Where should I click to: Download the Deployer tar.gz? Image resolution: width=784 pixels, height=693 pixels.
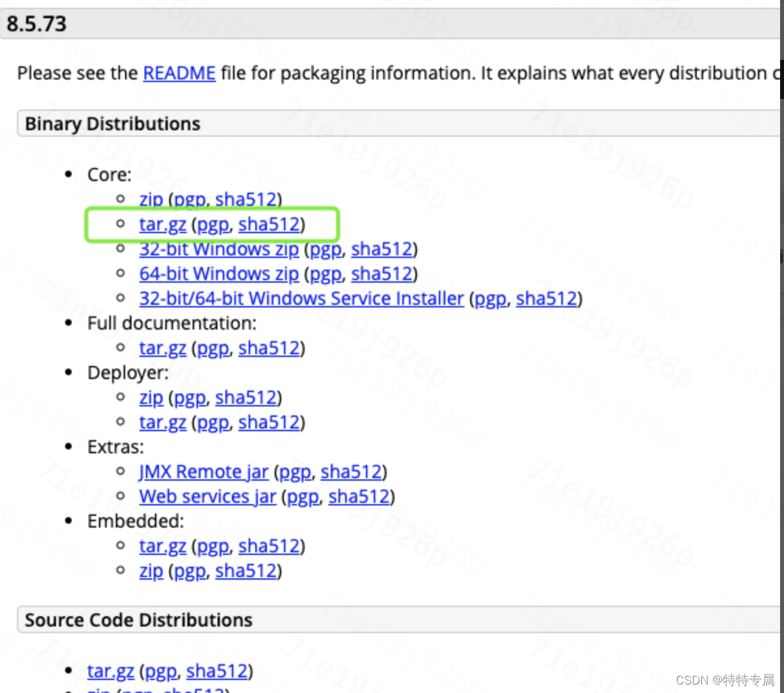(163, 422)
